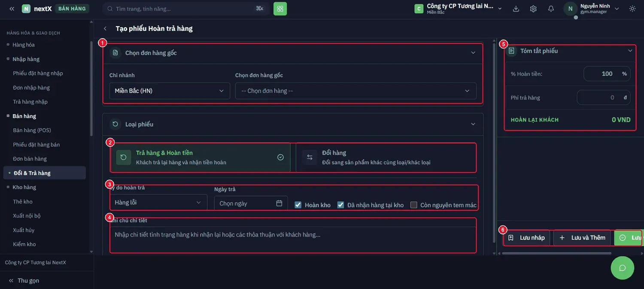Collapse the Chọn đơn hàng gốc section
This screenshot has height=289, width=644.
point(473,53)
